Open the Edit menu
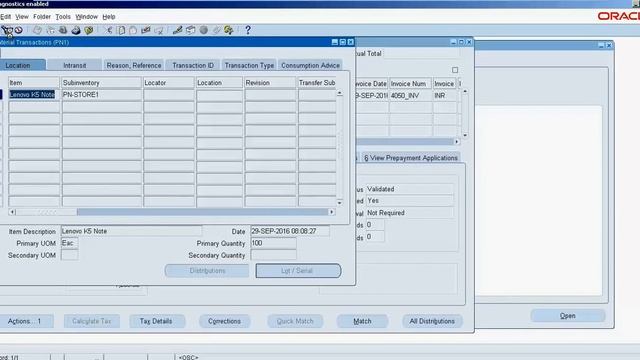Screen dimensions: 640x360 5,17
